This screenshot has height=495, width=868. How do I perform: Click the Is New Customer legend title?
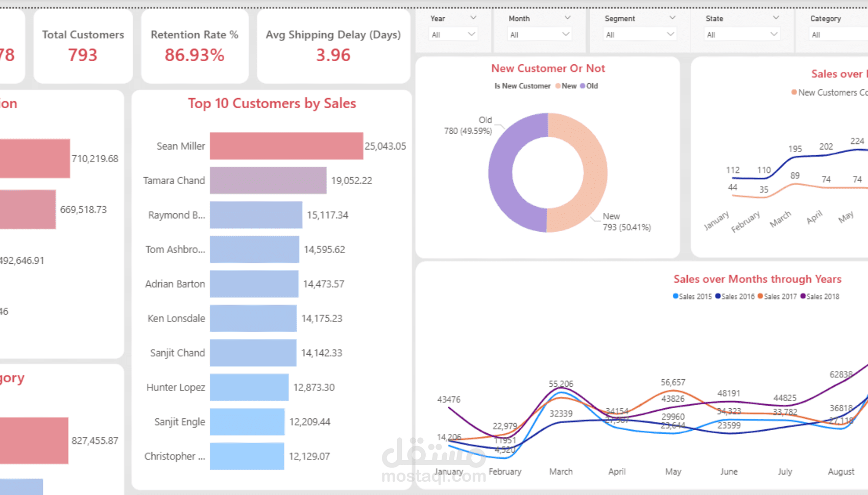(x=522, y=86)
